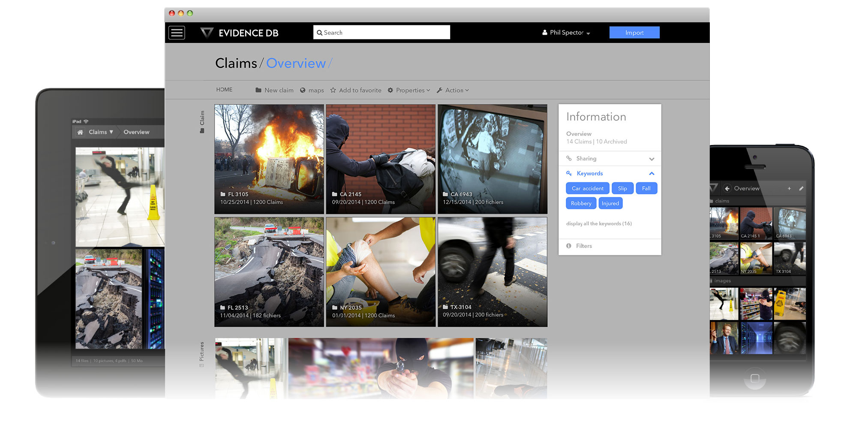The width and height of the screenshot is (868, 432).
Task: Open claim NY 2035 knee injury thumbnail
Action: pyautogui.click(x=381, y=272)
